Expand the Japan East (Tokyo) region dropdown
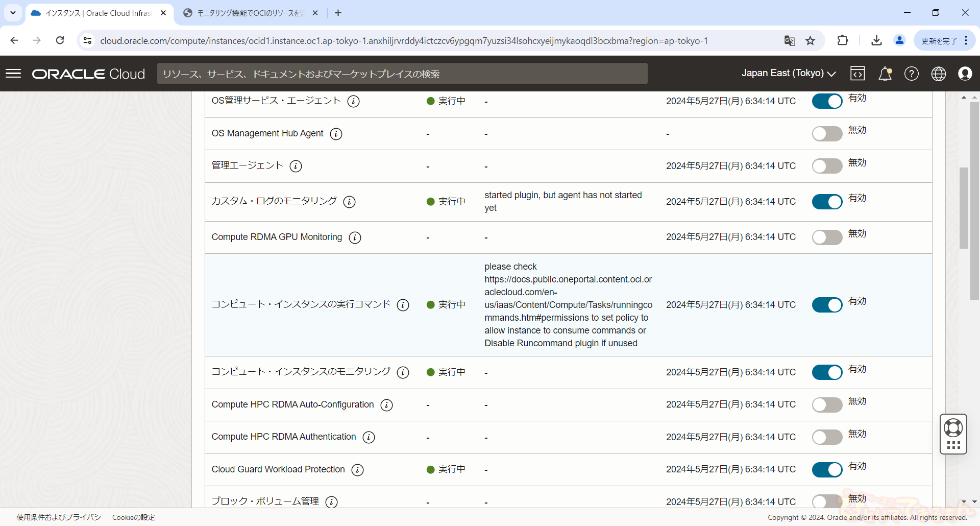980x526 pixels. tap(788, 74)
